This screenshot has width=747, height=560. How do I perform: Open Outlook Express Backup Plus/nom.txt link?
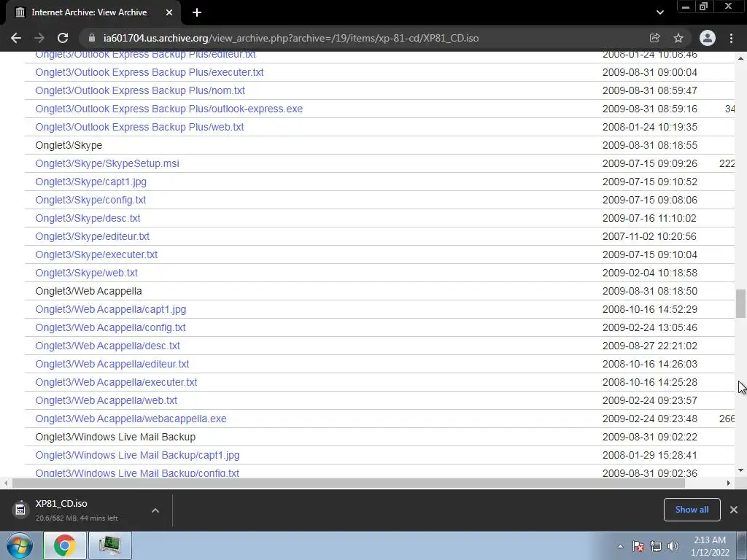(x=140, y=90)
